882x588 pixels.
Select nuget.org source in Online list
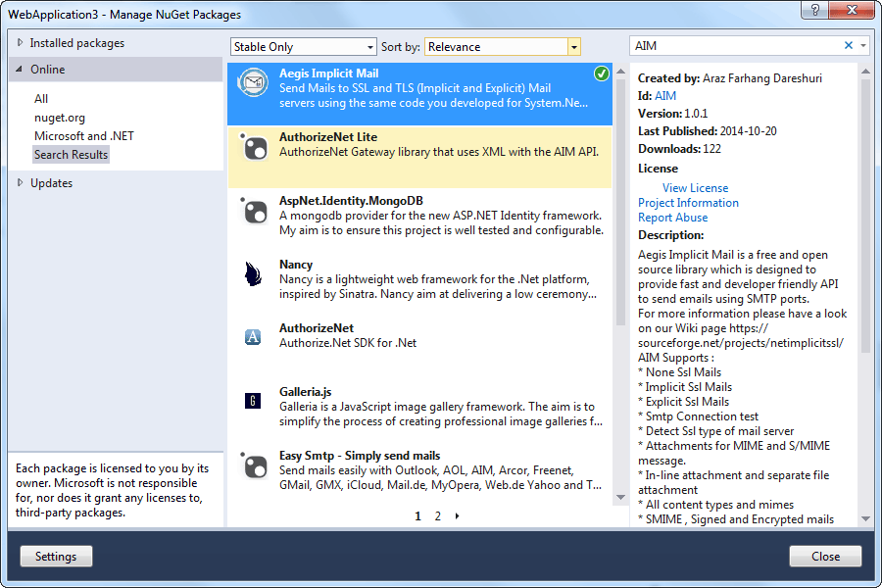60,118
